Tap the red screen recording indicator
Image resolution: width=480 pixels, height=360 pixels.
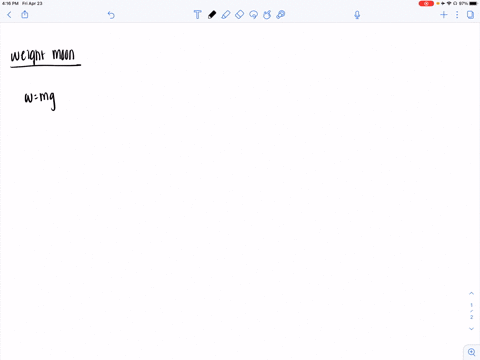pos(426,3)
